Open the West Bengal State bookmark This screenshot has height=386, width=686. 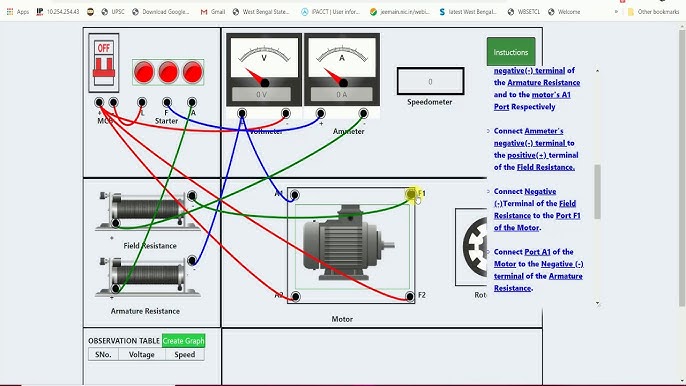click(261, 12)
